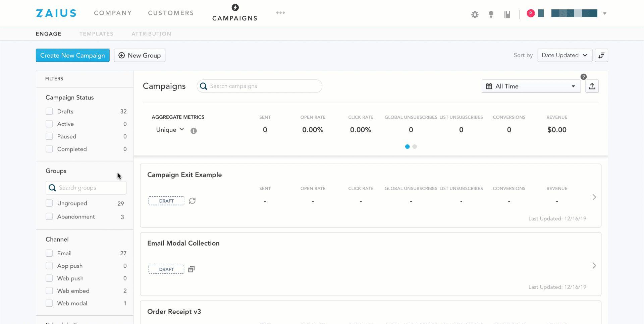Click the Campaigns lightning bolt icon

click(235, 7)
